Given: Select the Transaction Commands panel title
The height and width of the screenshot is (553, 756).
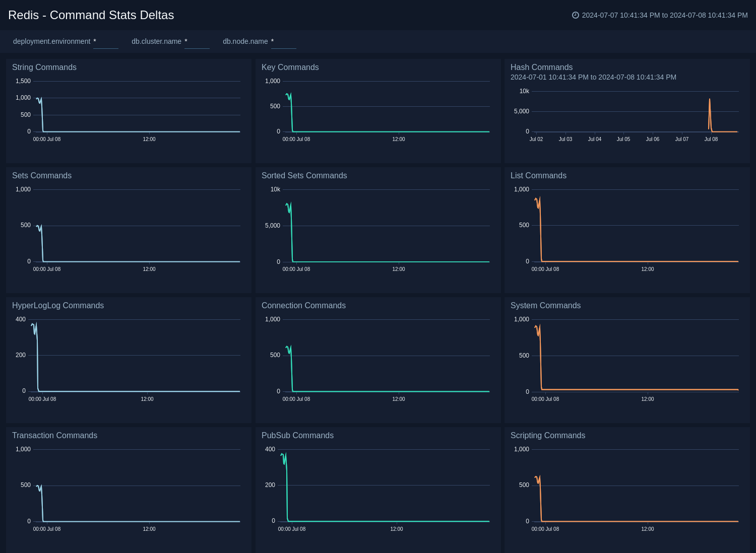Looking at the screenshot, I should click(x=55, y=436).
